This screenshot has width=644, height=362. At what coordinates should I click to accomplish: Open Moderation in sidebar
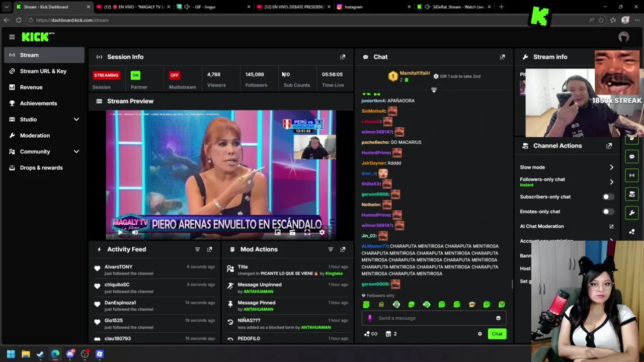click(44, 136)
